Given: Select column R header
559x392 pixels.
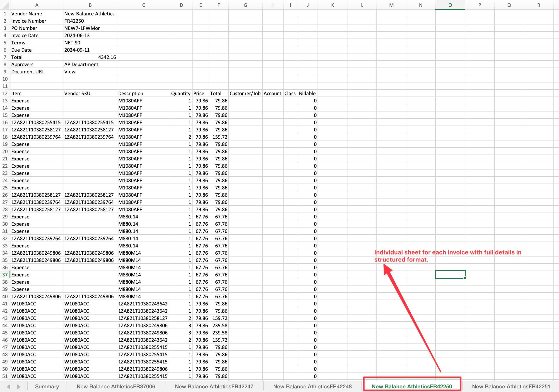Looking at the screenshot, I should pos(539,5).
